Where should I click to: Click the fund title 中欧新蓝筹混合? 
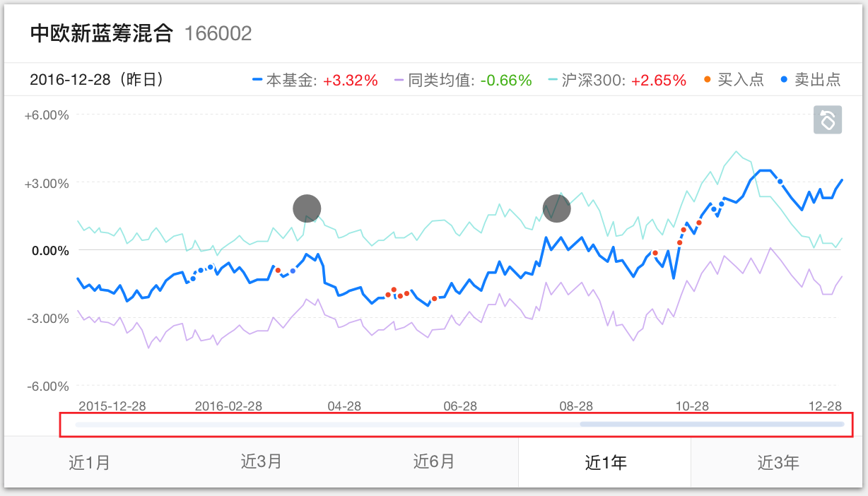click(x=102, y=33)
